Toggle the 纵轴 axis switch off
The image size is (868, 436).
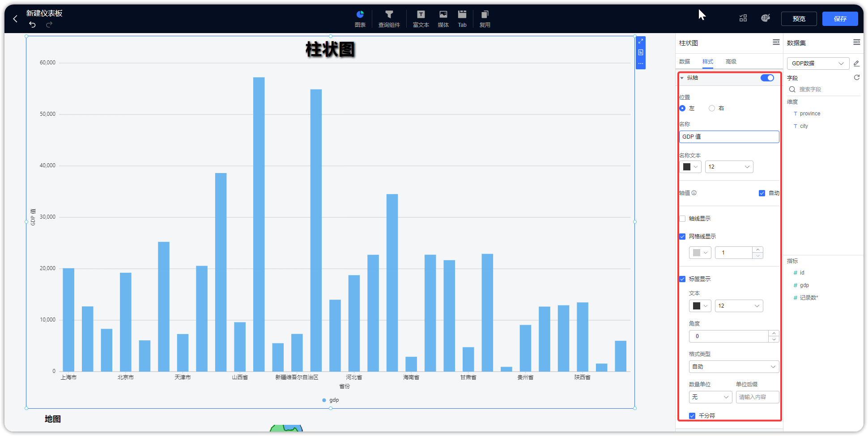pos(767,78)
